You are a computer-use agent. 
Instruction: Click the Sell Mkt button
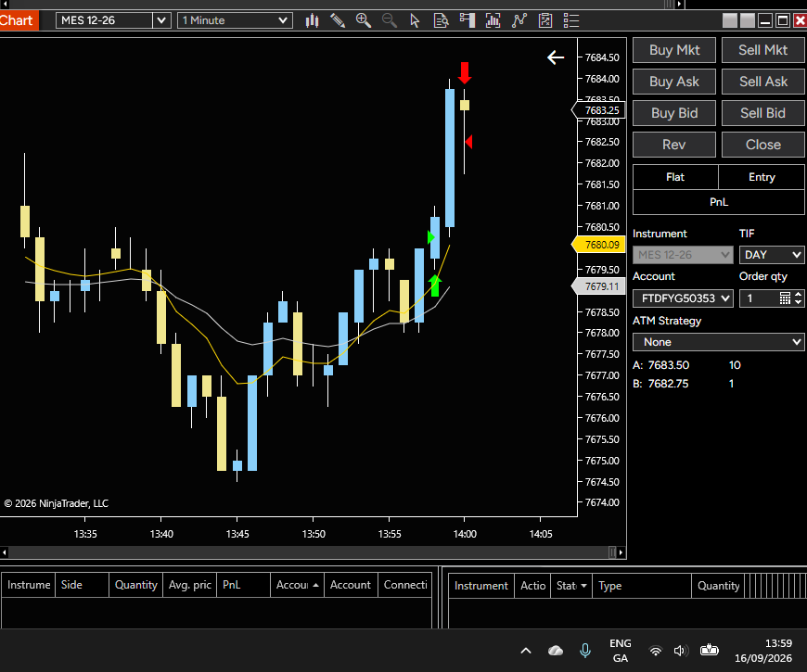coord(762,50)
